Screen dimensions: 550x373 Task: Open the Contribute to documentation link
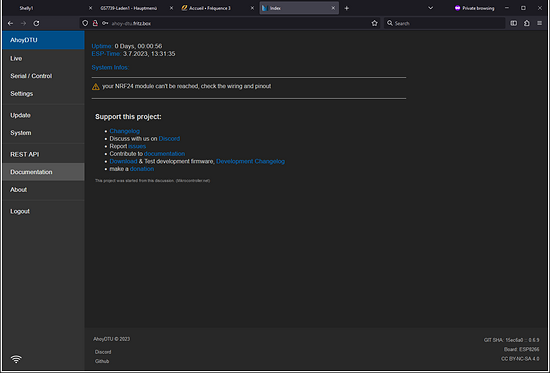tap(164, 154)
